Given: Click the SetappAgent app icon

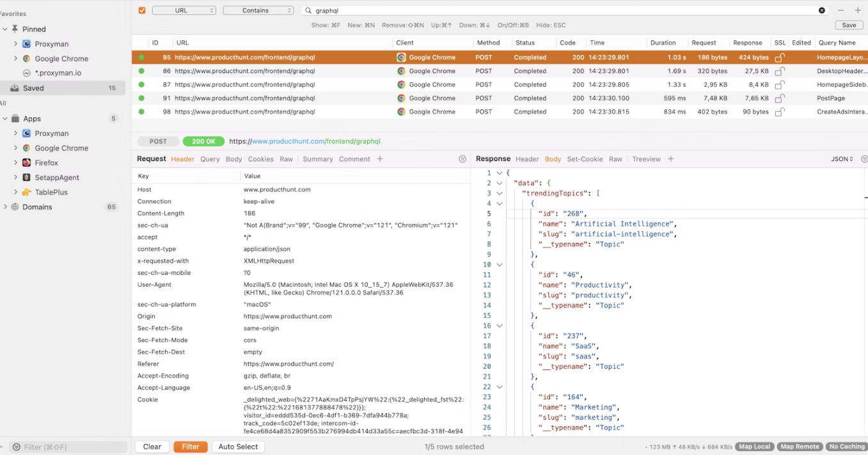Looking at the screenshot, I should (x=26, y=178).
